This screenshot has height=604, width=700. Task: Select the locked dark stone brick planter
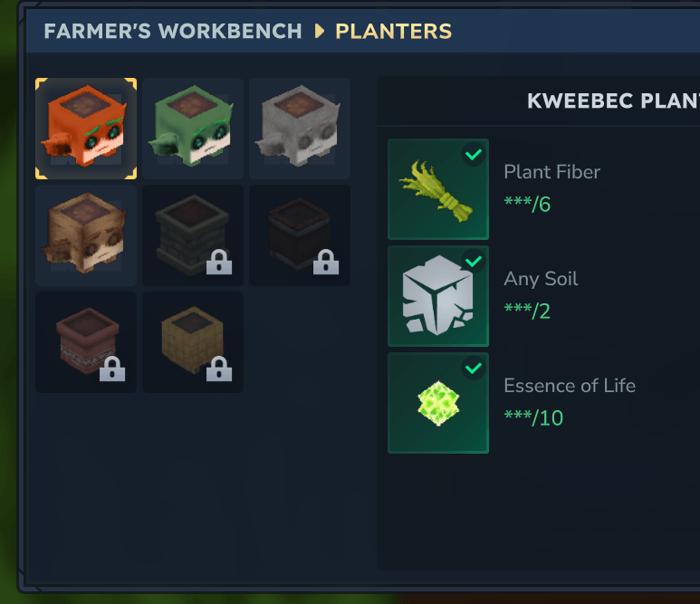click(193, 235)
